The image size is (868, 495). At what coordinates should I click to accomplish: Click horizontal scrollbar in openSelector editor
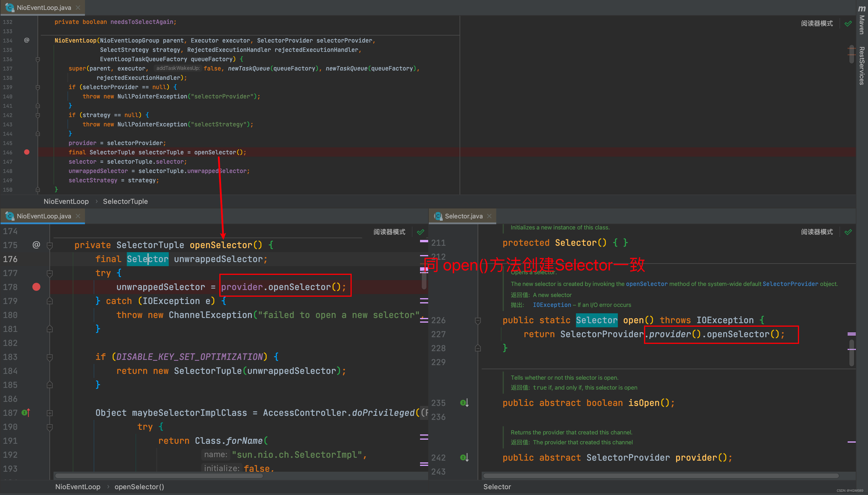click(159, 475)
